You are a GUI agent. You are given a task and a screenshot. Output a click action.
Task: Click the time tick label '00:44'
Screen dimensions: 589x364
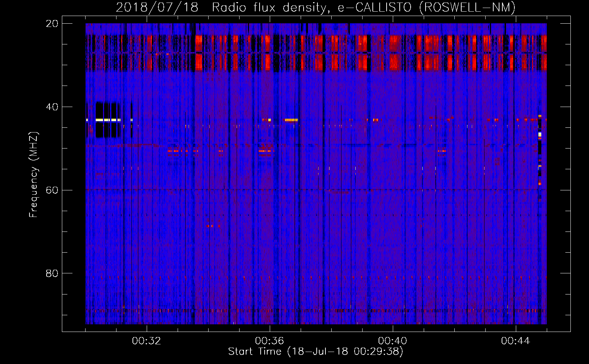point(515,341)
